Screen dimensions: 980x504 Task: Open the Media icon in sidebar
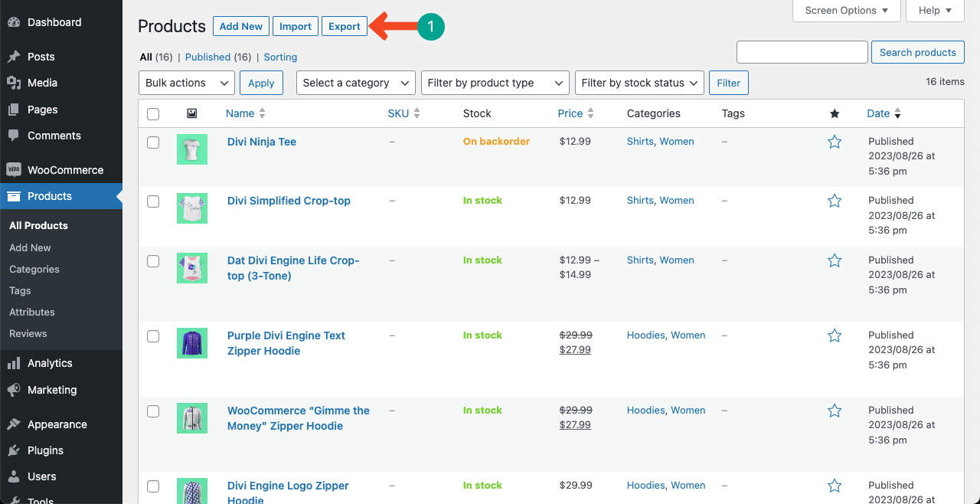tap(14, 83)
